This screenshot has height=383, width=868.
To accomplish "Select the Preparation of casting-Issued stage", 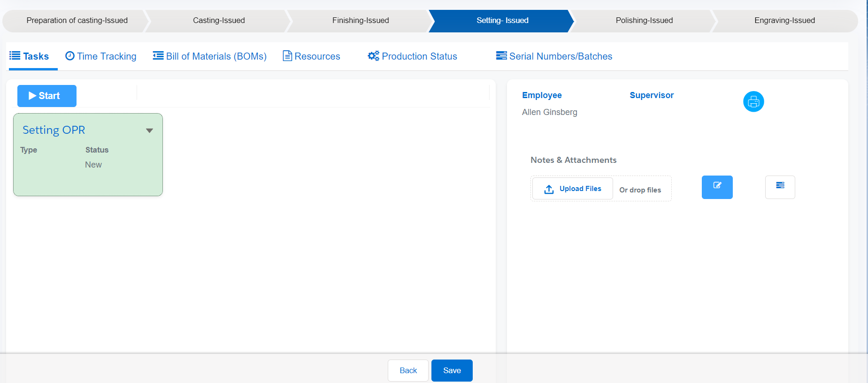I will (77, 21).
